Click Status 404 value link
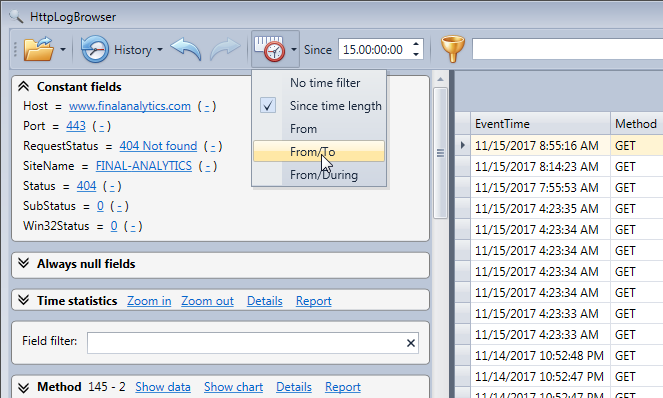 pos(86,186)
